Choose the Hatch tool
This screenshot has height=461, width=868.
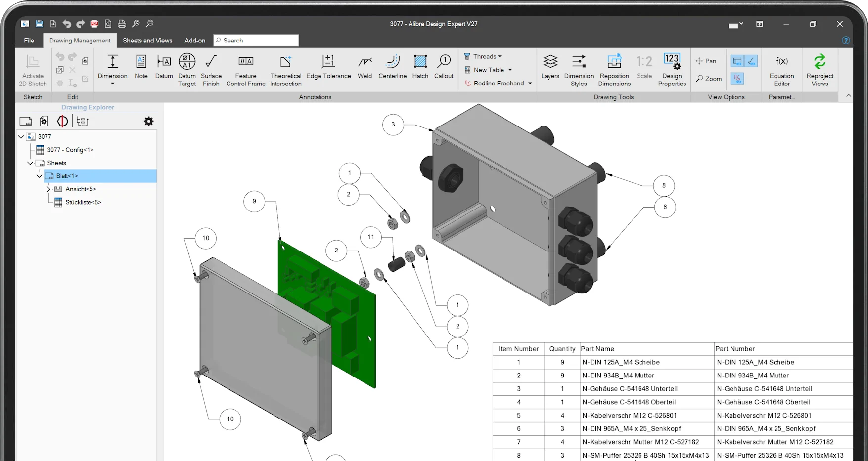(x=420, y=67)
